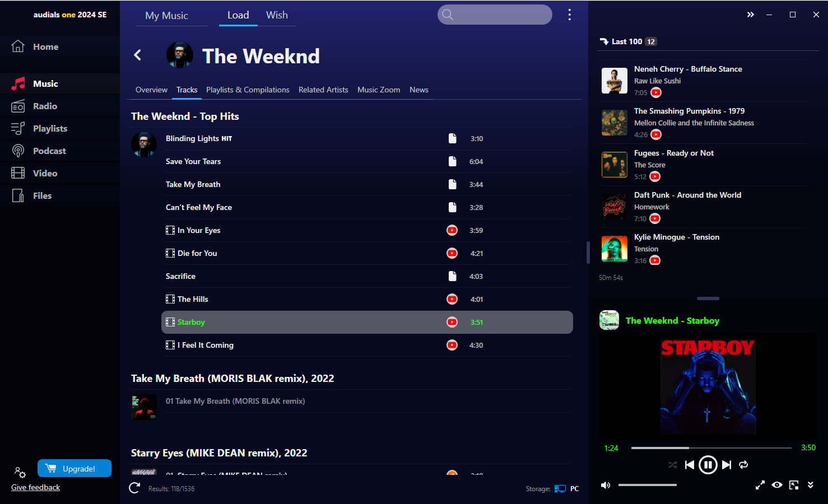828x504 pixels.
Task: Click the search input field
Action: pos(495,15)
